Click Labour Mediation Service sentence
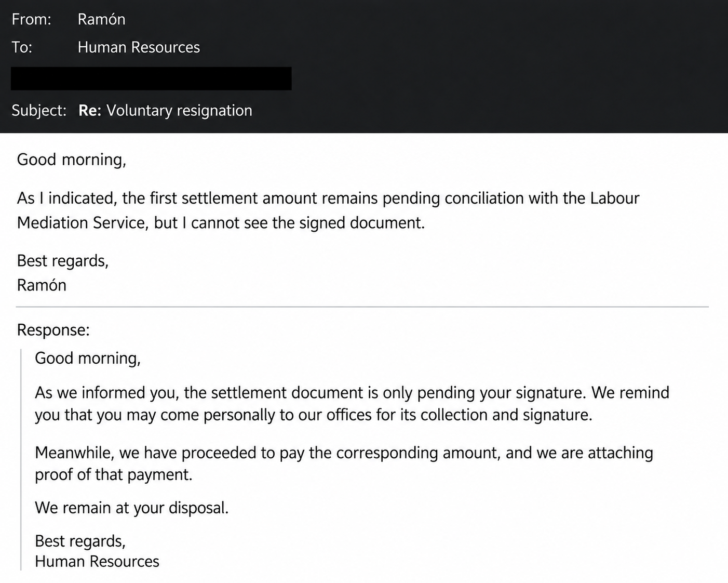This screenshot has height=583, width=728. click(328, 210)
